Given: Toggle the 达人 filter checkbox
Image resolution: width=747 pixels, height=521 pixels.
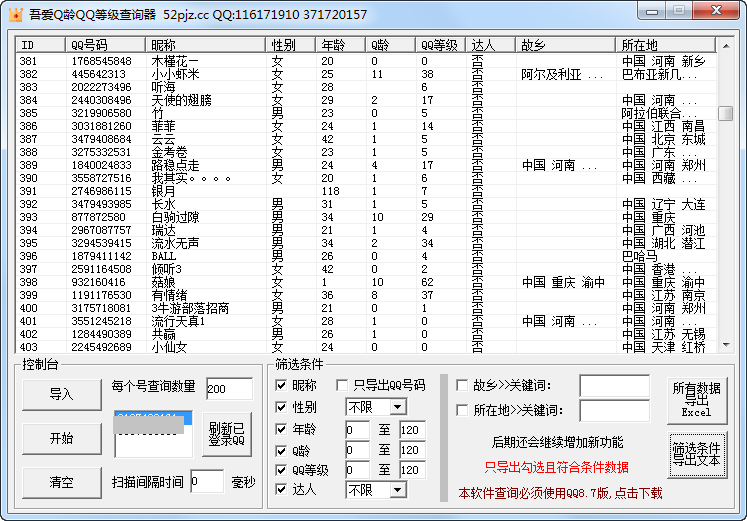Looking at the screenshot, I should [x=281, y=489].
